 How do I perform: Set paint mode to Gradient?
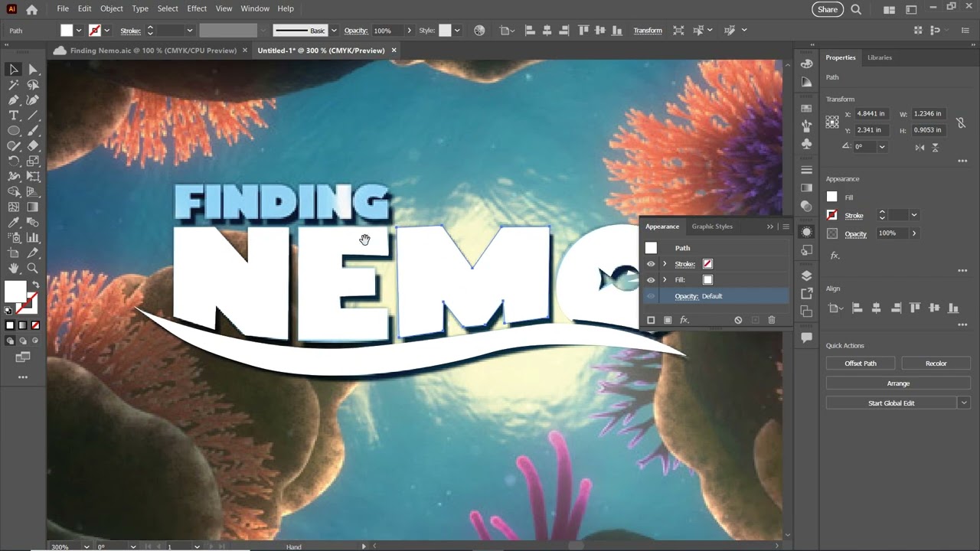point(22,325)
